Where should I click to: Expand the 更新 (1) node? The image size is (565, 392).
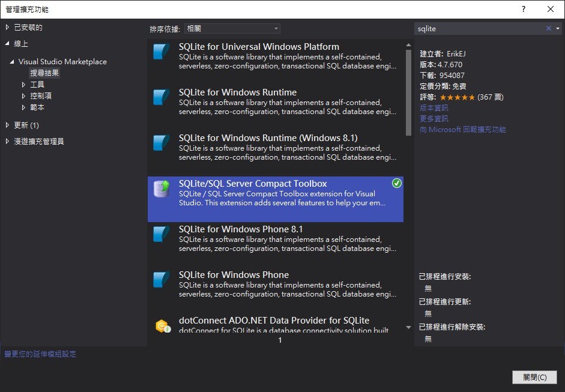coord(7,125)
